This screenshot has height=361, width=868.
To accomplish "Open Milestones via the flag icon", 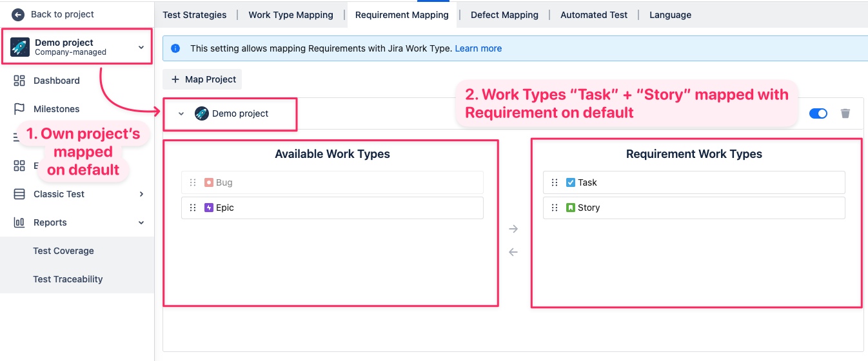I will [19, 109].
